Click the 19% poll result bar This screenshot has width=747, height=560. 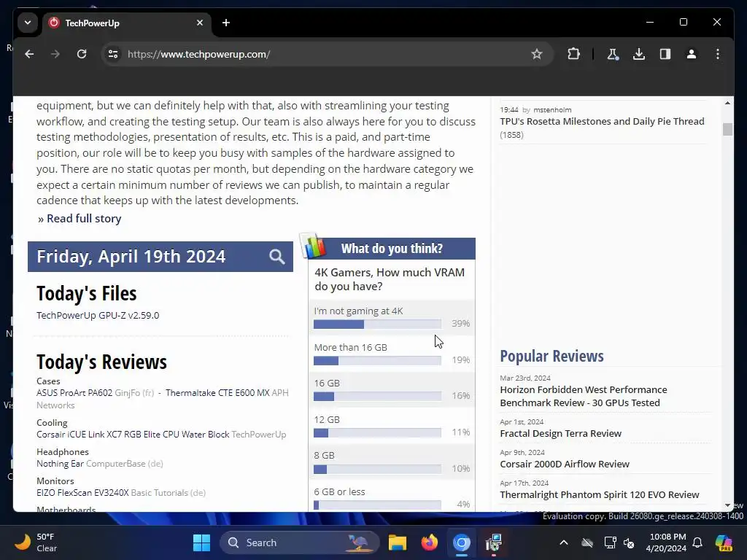(x=377, y=361)
